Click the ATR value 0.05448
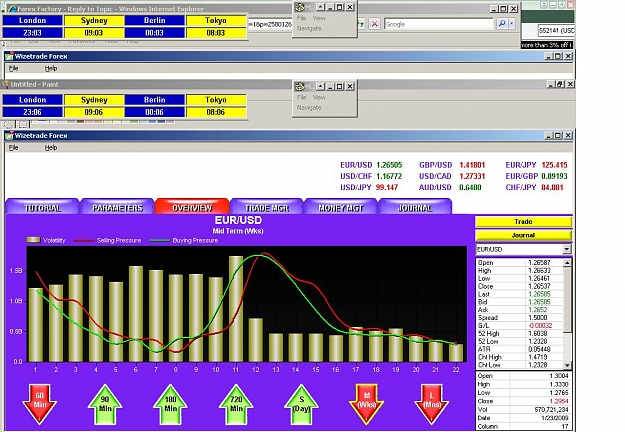This screenshot has width=625, height=432. [x=539, y=349]
